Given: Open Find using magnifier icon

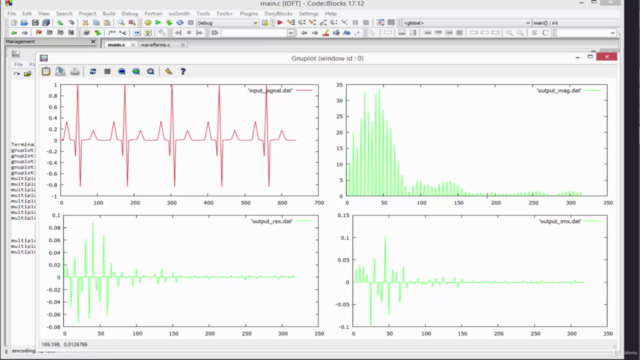Looking at the screenshot, I should coord(121,23).
